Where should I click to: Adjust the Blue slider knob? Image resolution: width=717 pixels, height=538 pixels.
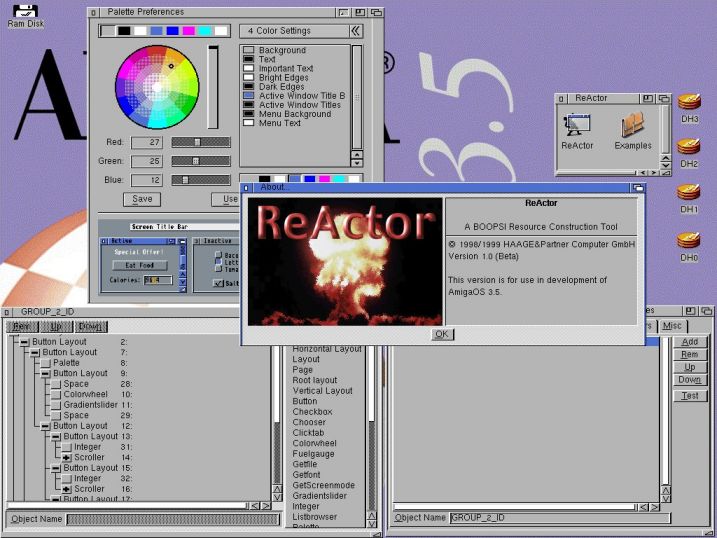pyautogui.click(x=185, y=180)
